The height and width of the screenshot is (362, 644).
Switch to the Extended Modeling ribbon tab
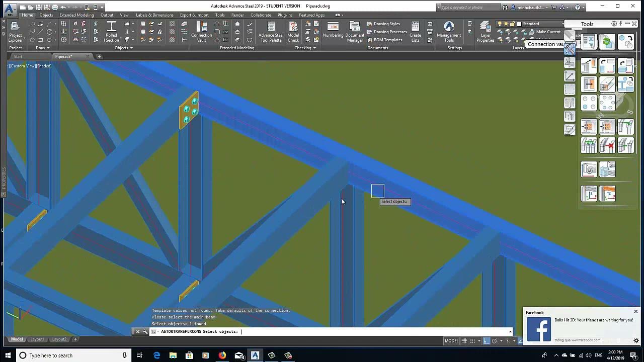[76, 15]
